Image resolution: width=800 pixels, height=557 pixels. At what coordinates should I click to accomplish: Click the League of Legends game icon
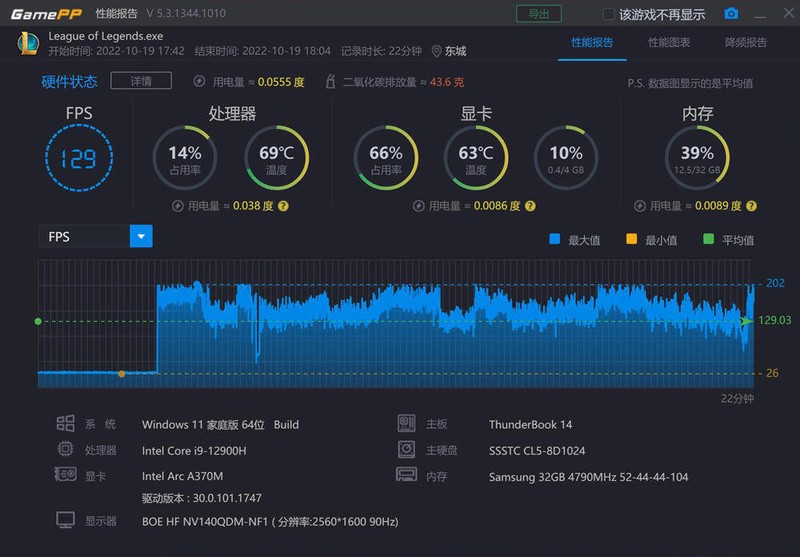[x=28, y=43]
